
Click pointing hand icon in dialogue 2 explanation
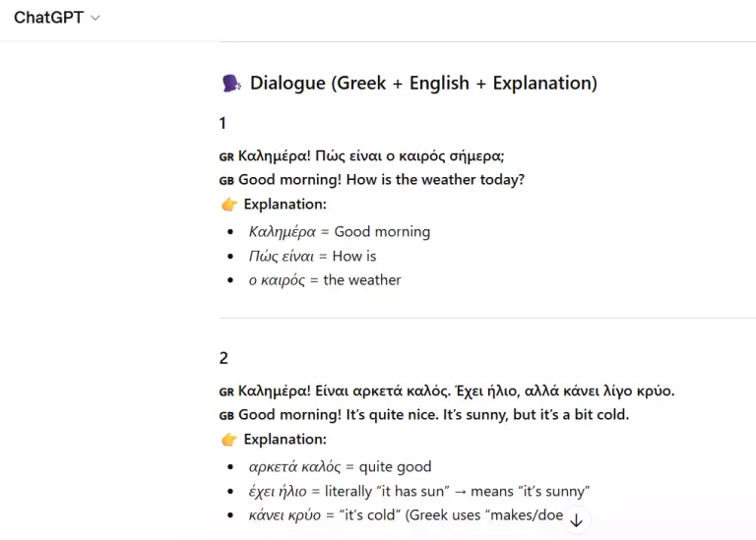pyautogui.click(x=229, y=440)
